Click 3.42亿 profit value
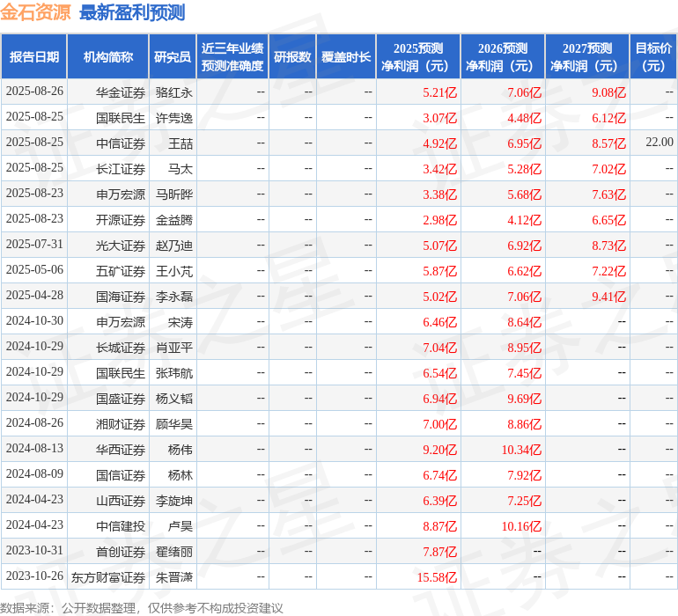678x616 pixels. click(x=439, y=169)
